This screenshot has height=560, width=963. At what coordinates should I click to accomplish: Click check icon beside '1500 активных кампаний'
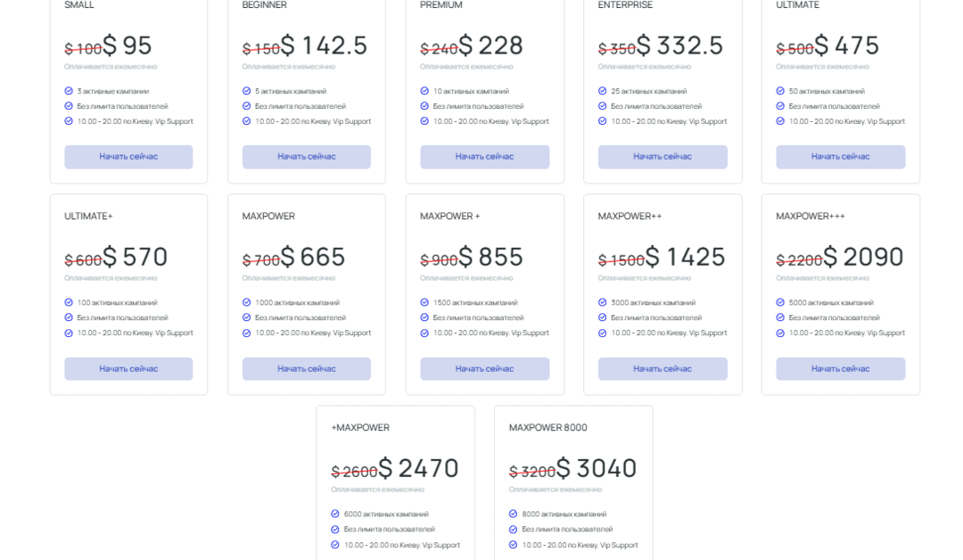tap(424, 302)
